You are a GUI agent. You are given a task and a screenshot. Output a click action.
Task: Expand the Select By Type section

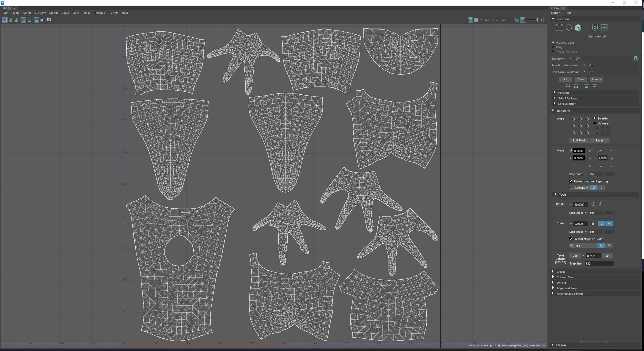coord(596,98)
